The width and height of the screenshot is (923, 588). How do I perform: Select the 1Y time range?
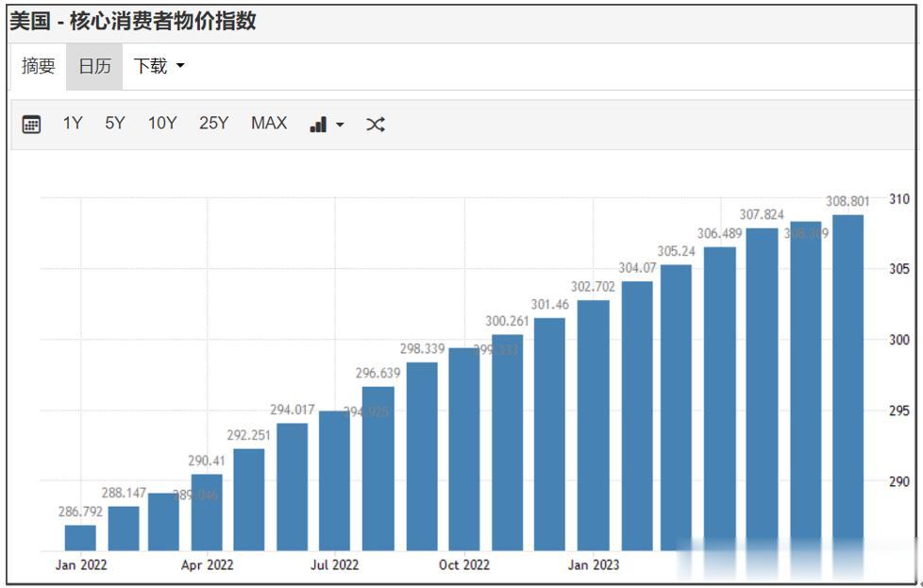point(73,123)
